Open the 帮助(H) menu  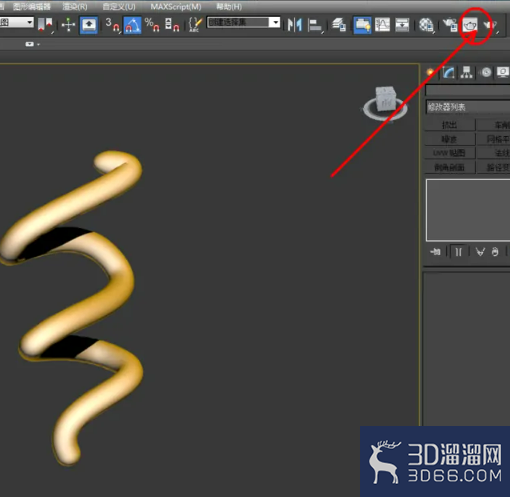click(x=229, y=6)
